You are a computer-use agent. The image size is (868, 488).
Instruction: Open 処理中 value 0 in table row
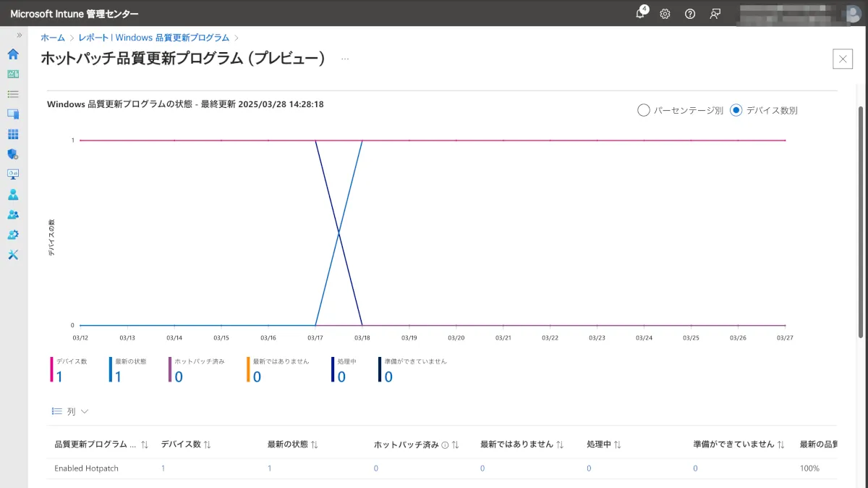click(589, 468)
